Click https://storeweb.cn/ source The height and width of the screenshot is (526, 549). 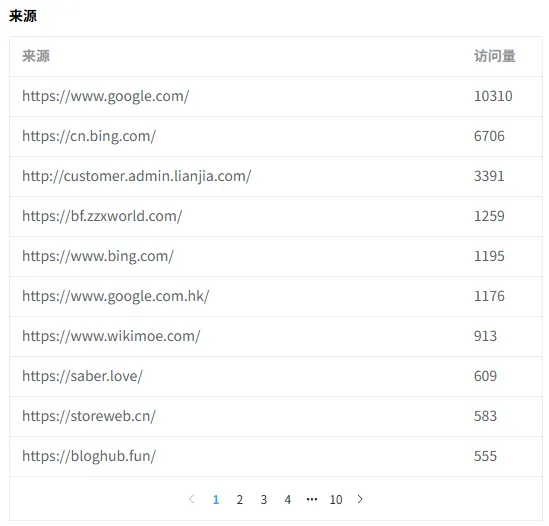tap(89, 416)
